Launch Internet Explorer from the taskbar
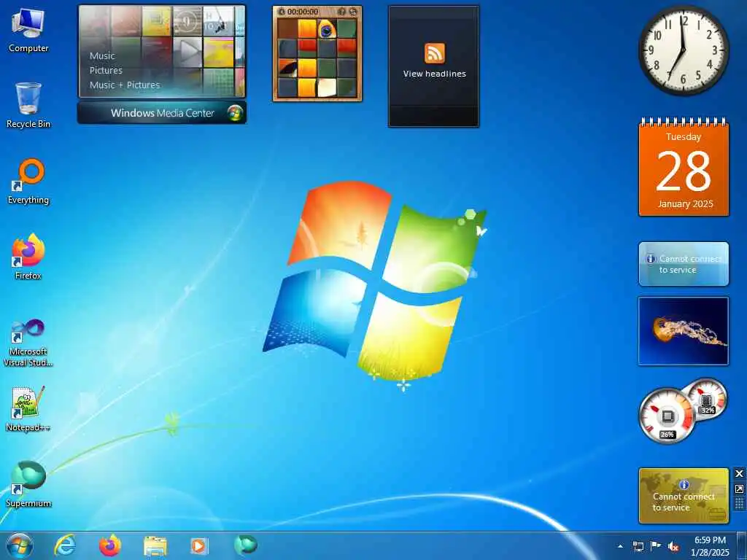 [x=65, y=545]
